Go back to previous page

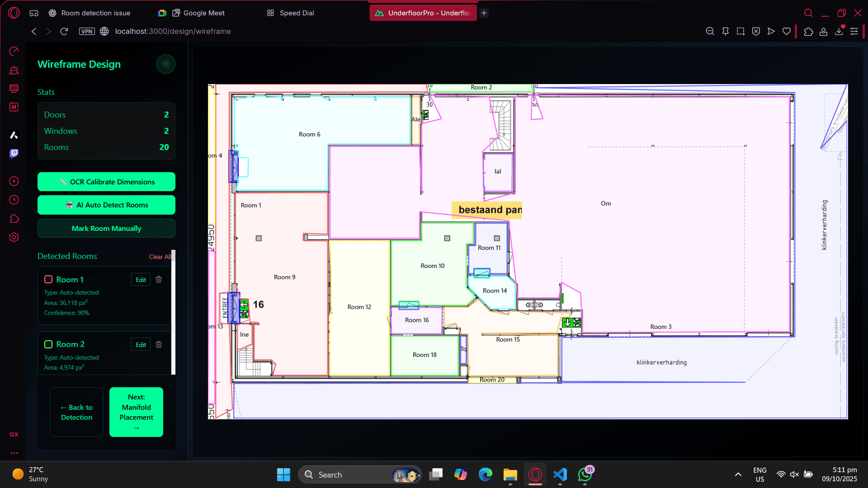(34, 31)
